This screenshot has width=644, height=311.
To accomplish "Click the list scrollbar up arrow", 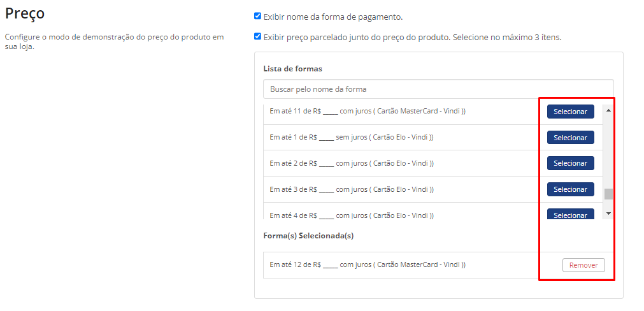I will coord(608,110).
